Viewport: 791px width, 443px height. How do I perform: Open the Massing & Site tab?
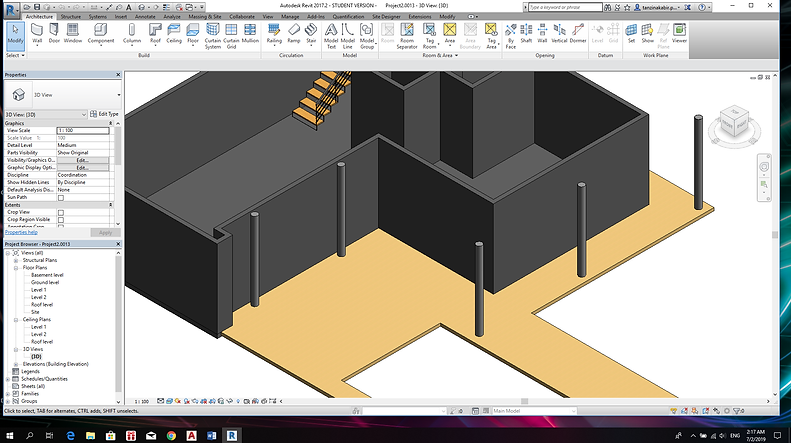pyautogui.click(x=205, y=17)
